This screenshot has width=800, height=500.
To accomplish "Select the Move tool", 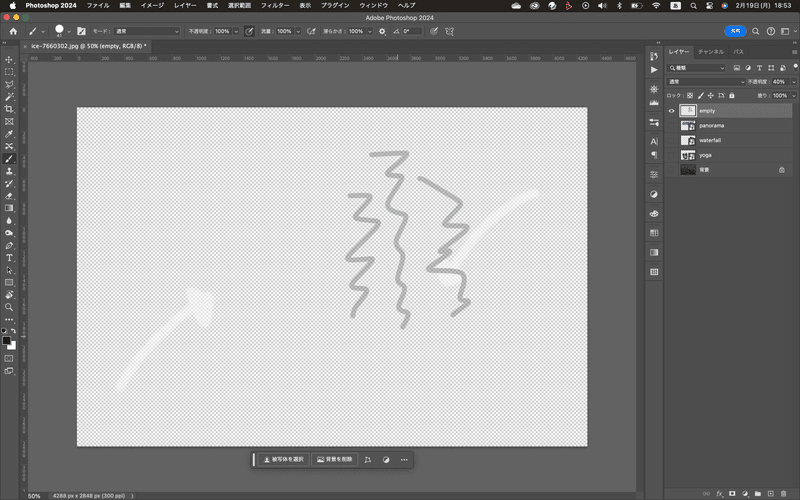I will coord(9,60).
